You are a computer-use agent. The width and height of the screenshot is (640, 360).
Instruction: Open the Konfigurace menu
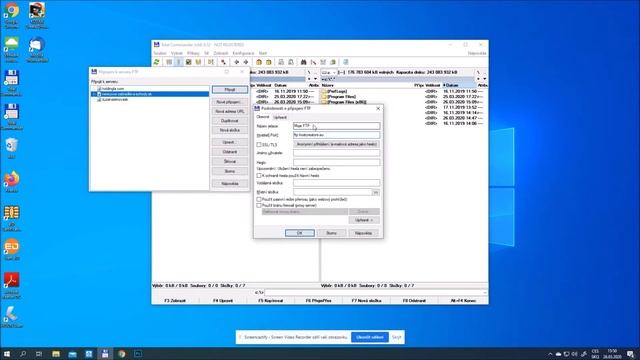243,53
